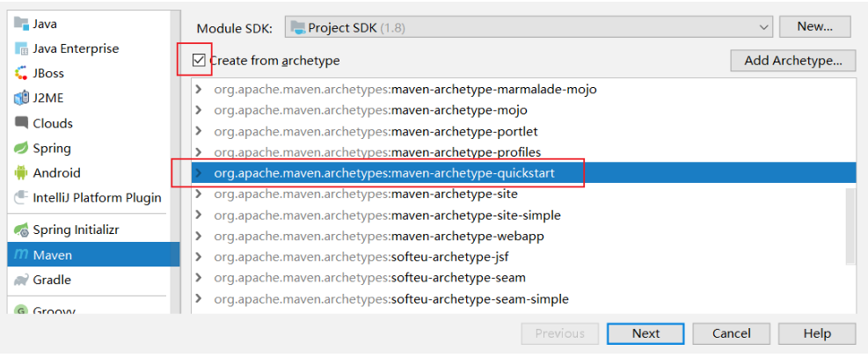Click the Gradle elephant icon
Image resolution: width=868 pixels, height=358 pixels.
(x=22, y=280)
